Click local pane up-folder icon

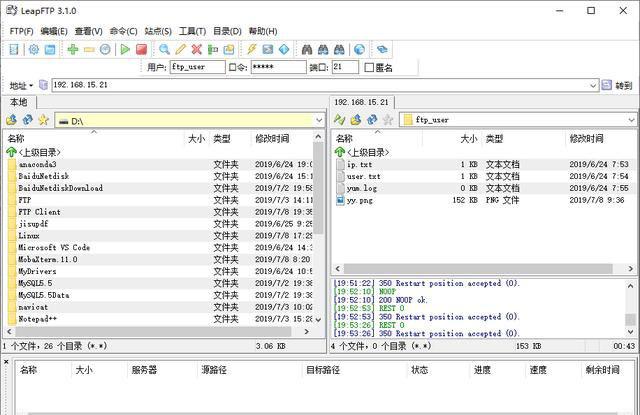[x=11, y=120]
